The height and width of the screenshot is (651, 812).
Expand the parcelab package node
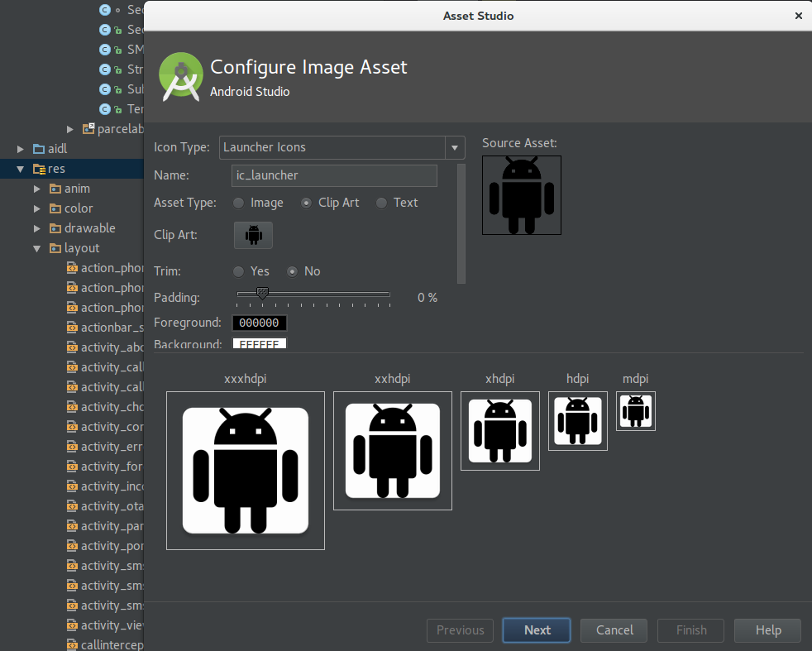point(70,129)
